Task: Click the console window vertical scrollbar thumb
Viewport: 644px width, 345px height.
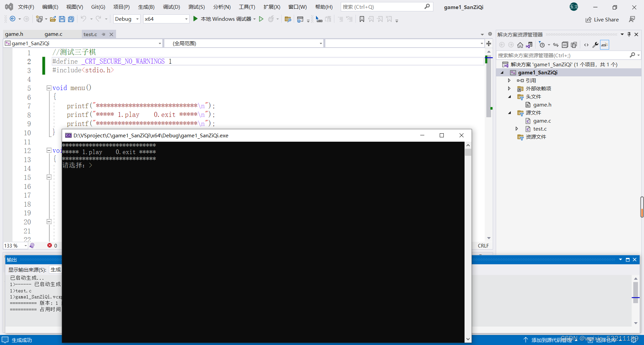Action: click(468, 152)
